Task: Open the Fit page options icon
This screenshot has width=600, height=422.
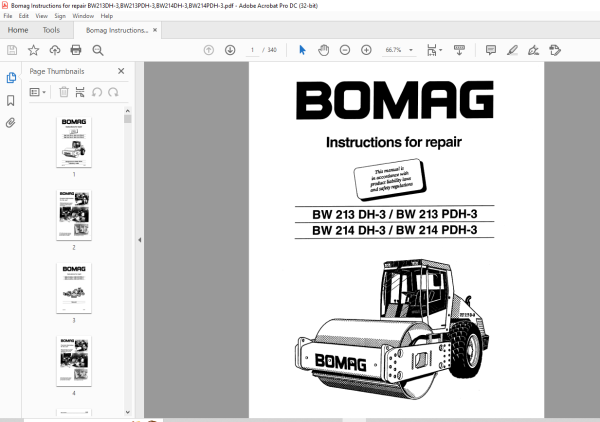Action: point(432,50)
